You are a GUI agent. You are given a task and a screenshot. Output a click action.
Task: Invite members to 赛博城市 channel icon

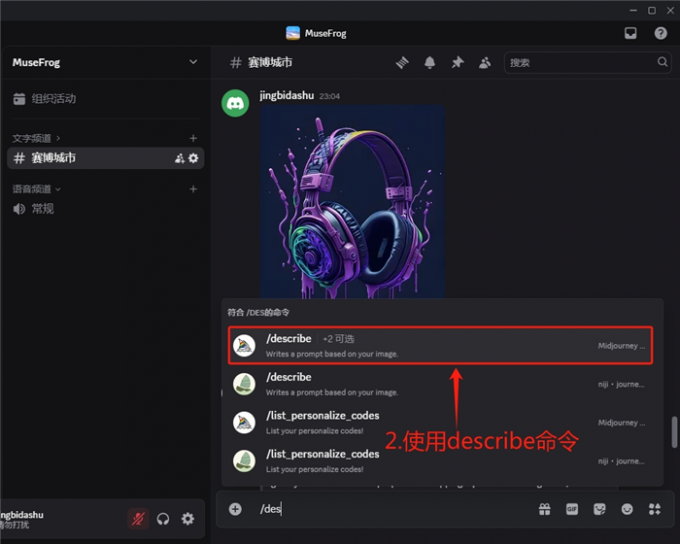[179, 158]
